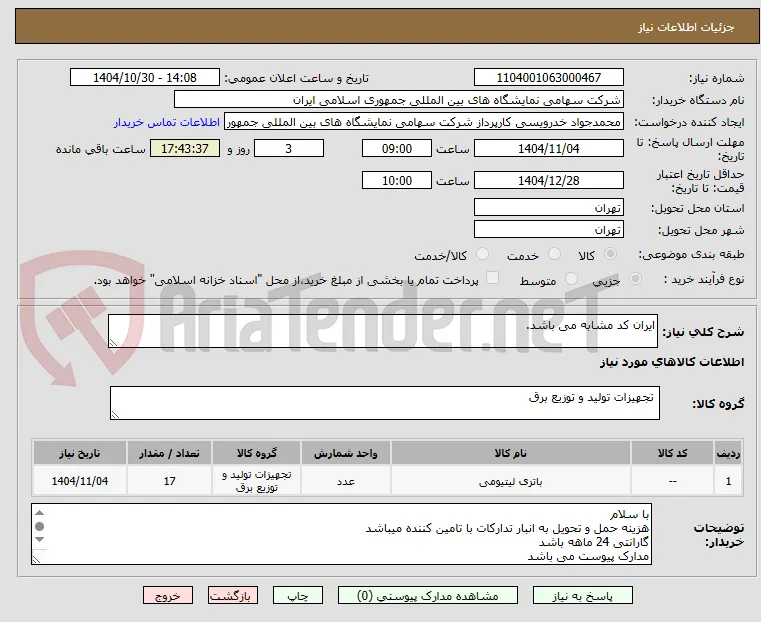Image resolution: width=761 pixels, height=622 pixels.
Task: Click the تعداد / مقدار column header
Action: pyautogui.click(x=169, y=453)
